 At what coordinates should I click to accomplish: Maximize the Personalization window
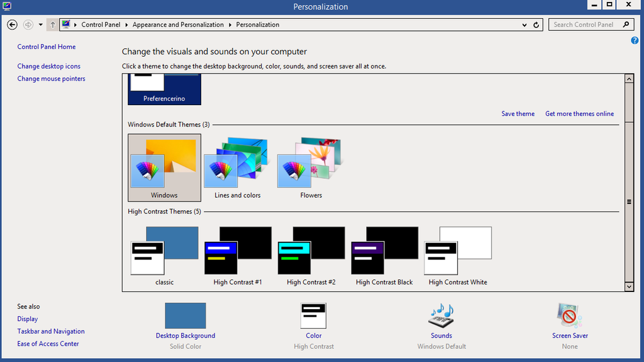coord(609,5)
